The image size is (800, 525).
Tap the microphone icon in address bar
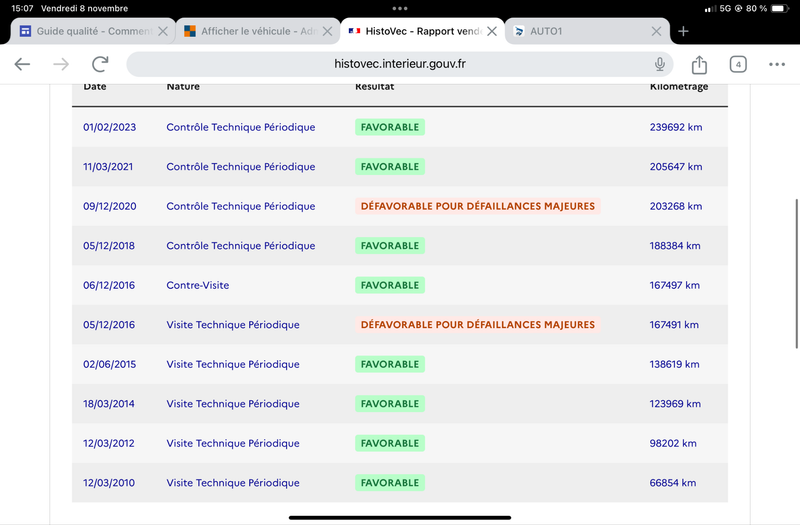point(660,64)
